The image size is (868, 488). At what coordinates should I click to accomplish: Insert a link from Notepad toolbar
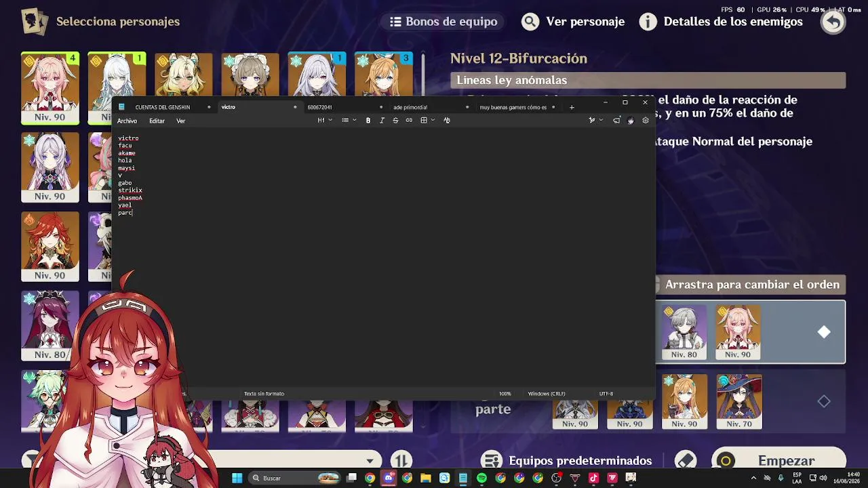tap(409, 121)
